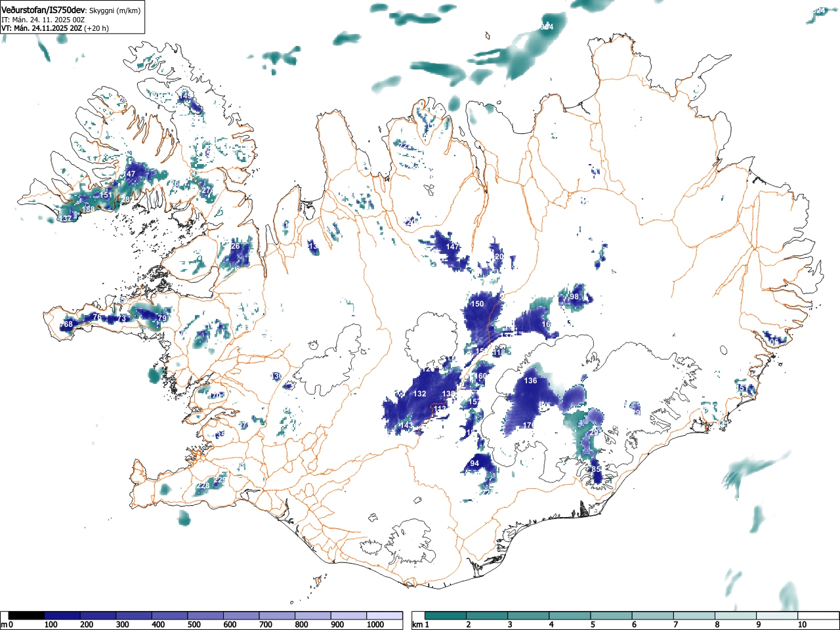Image resolution: width=840 pixels, height=630 pixels.
Task: Click the '228' value on Reykjanes peninsula
Action: [203, 486]
